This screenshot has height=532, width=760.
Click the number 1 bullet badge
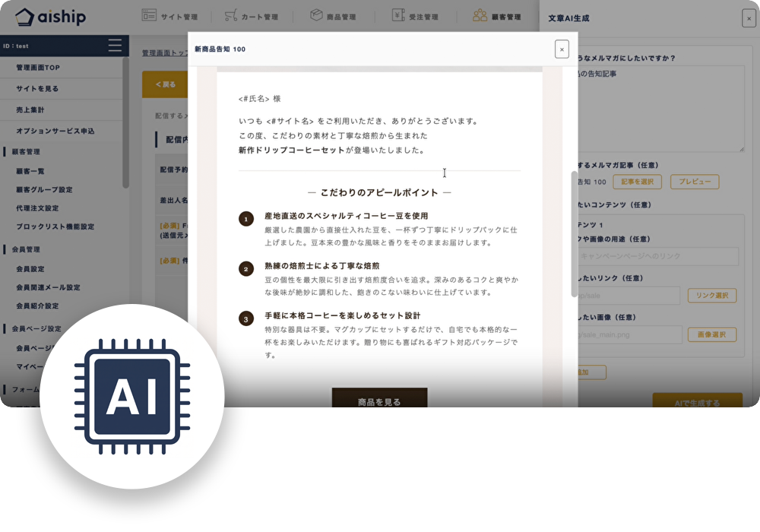click(x=246, y=219)
